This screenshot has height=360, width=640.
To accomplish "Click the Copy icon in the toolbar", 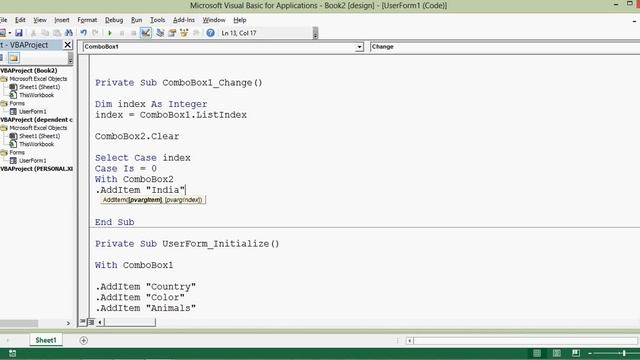I will coord(45,33).
